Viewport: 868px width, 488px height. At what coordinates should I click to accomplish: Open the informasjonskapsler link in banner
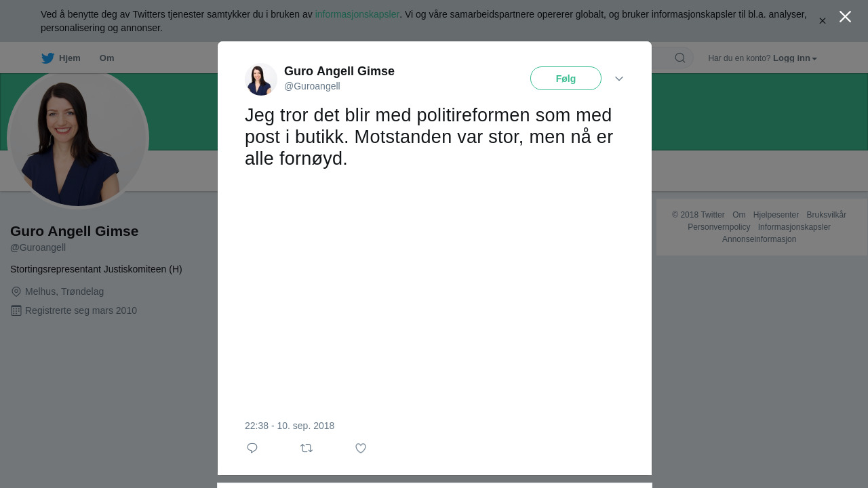click(x=357, y=14)
